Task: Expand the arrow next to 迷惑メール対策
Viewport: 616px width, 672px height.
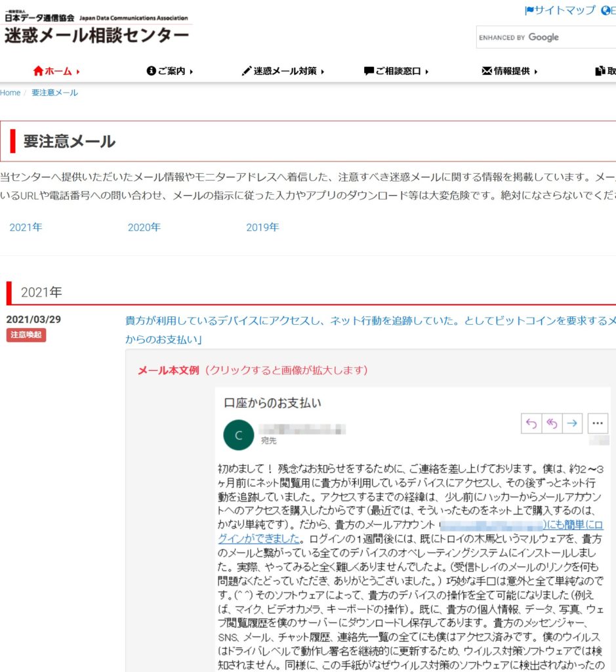Action: [323, 72]
